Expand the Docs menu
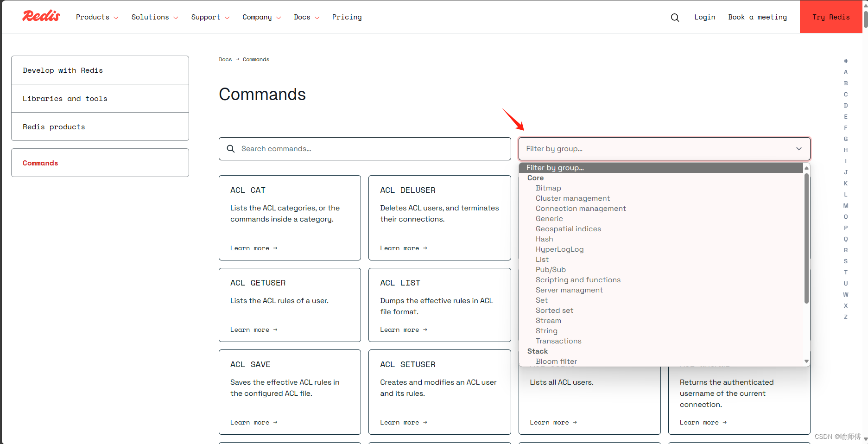This screenshot has width=868, height=444. pyautogui.click(x=306, y=17)
